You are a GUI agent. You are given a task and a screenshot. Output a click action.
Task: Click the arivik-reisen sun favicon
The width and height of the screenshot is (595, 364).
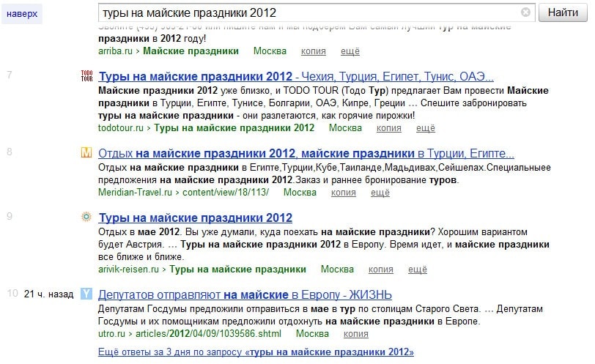pos(86,217)
